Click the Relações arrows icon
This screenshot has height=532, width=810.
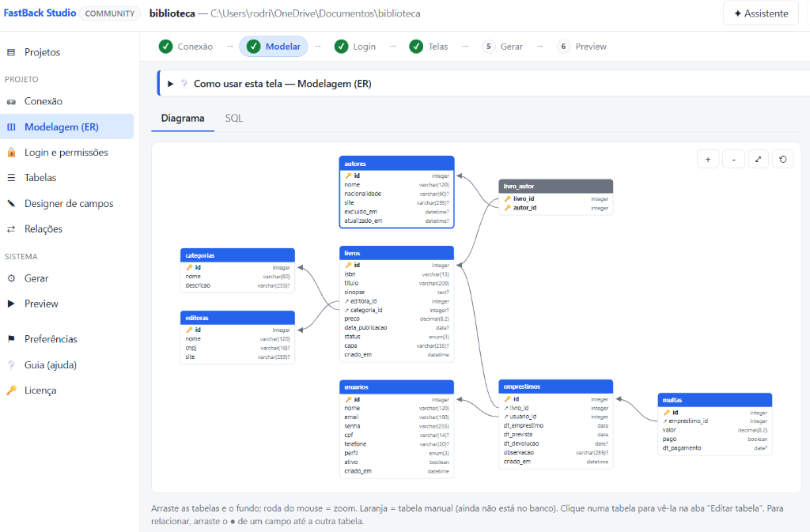(x=11, y=229)
